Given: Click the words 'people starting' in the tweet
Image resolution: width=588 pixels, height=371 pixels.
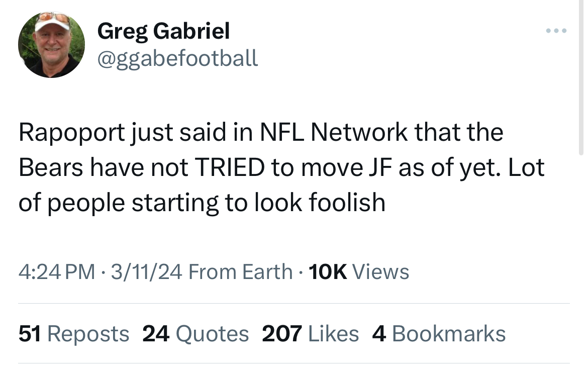Looking at the screenshot, I should point(131,203).
